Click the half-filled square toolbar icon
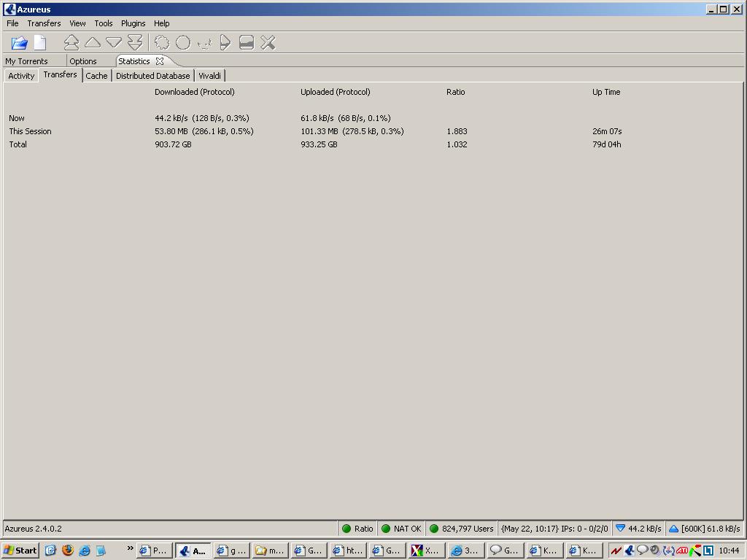Screen dimensions: 747x560 (x=247, y=43)
